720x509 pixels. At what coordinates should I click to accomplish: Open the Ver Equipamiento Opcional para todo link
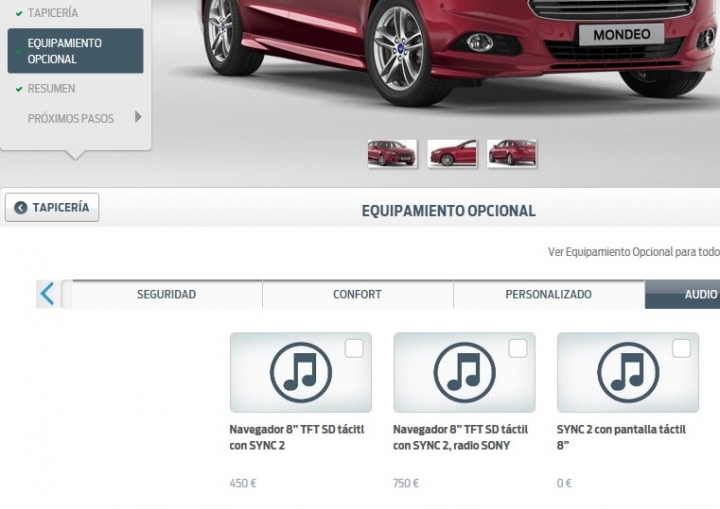[x=634, y=252]
